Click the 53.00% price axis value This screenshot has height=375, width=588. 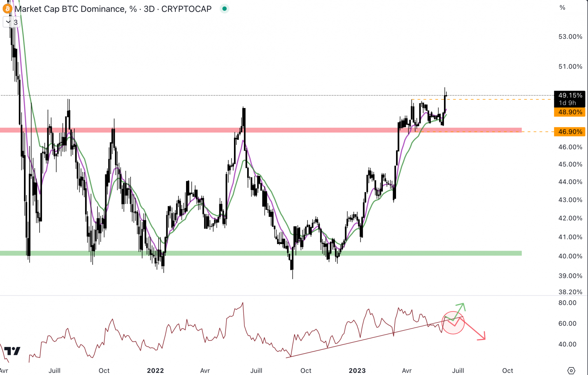tap(570, 36)
